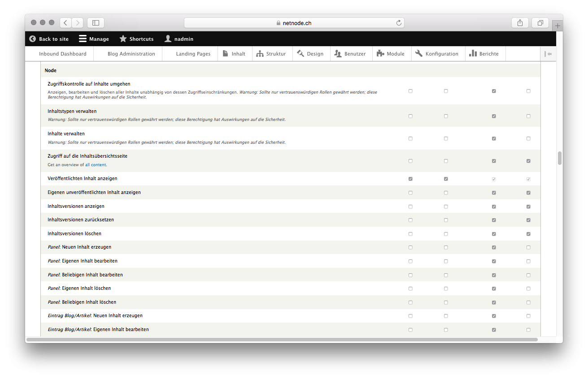Open the Blog Administration tab
This screenshot has height=379, width=588.
(131, 54)
